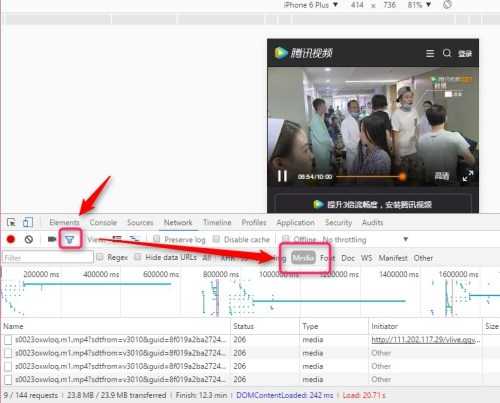Image resolution: width=500 pixels, height=403 pixels.
Task: Activate the inspect element picker icon
Action: 11,222
